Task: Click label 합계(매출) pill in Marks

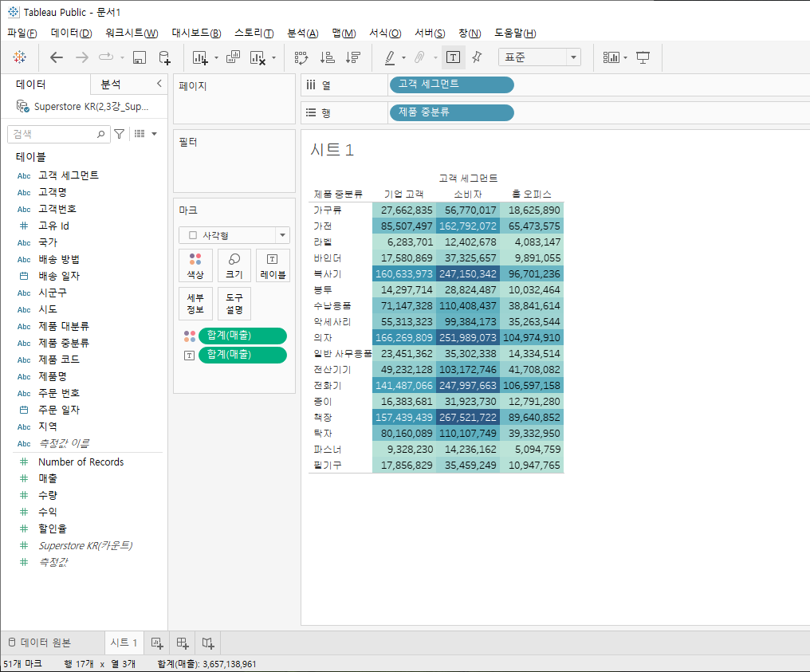Action: (x=242, y=355)
